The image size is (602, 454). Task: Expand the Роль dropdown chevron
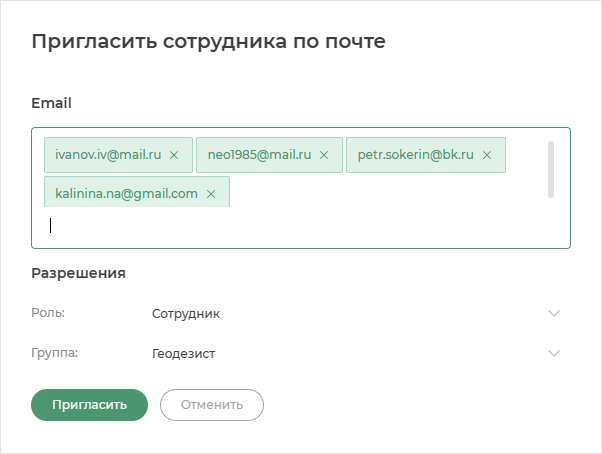coord(554,314)
